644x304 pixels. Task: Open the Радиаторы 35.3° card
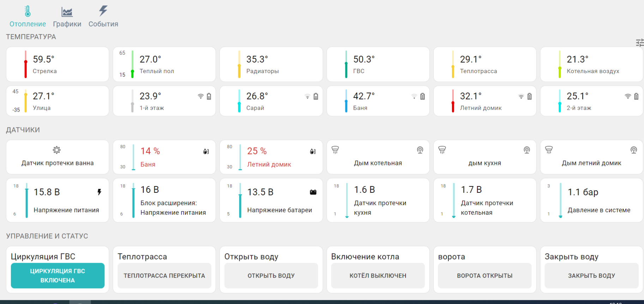[271, 64]
